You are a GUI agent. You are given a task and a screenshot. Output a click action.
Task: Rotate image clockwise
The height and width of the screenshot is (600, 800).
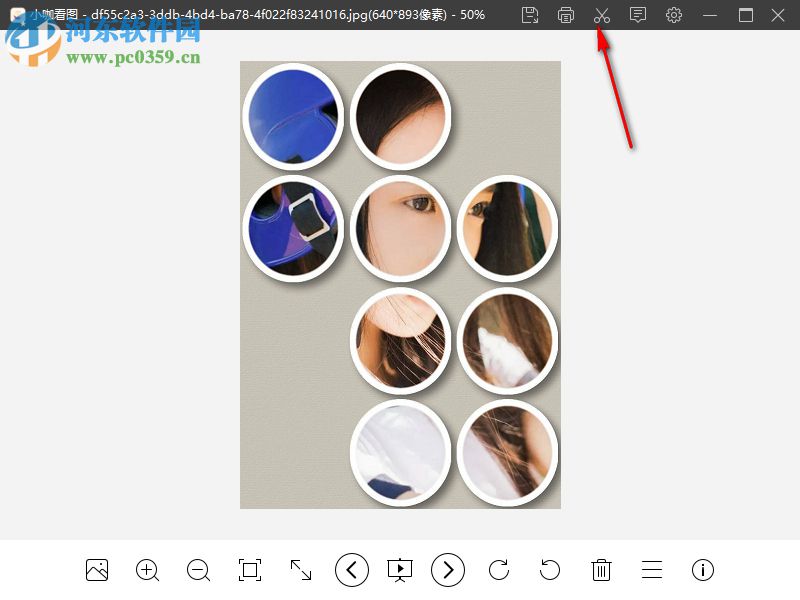point(498,570)
